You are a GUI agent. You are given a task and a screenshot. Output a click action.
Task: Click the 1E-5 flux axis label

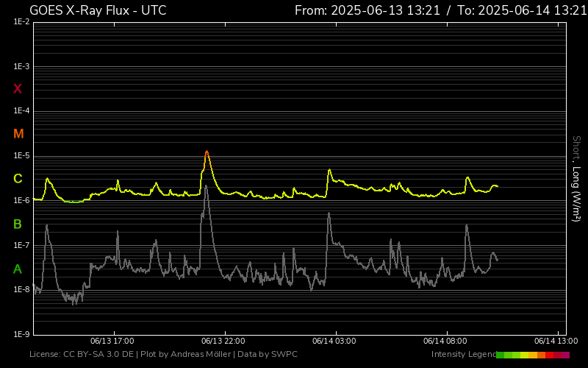pyautogui.click(x=21, y=156)
